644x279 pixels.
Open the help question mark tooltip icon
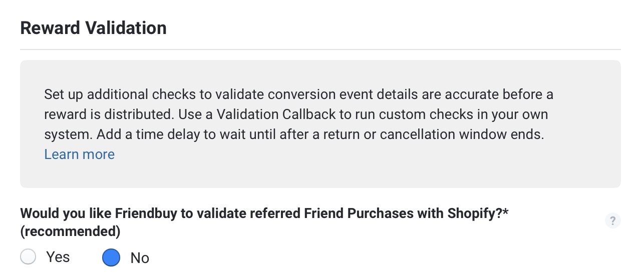(612, 220)
